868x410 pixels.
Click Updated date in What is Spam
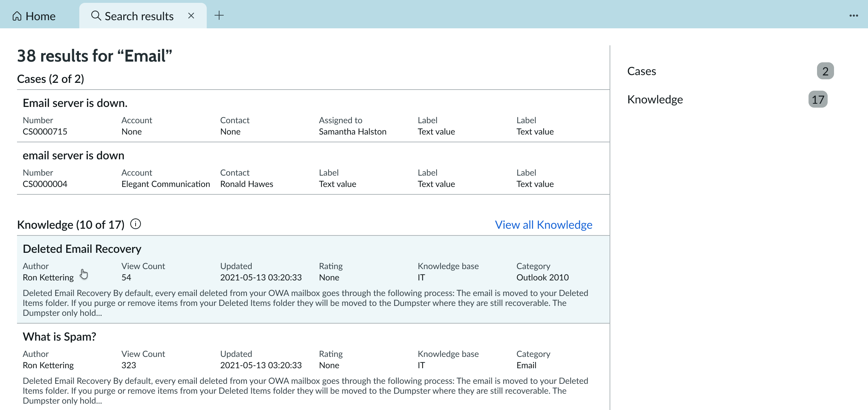(261, 365)
